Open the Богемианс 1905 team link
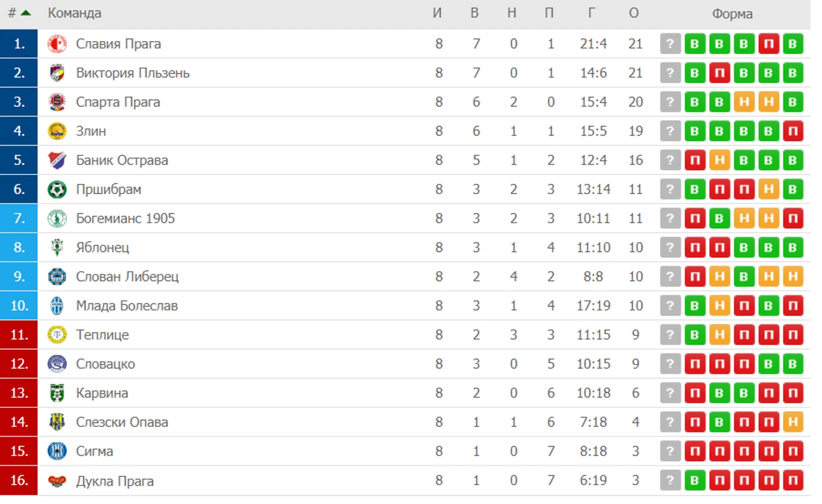The image size is (822, 504). click(x=126, y=218)
